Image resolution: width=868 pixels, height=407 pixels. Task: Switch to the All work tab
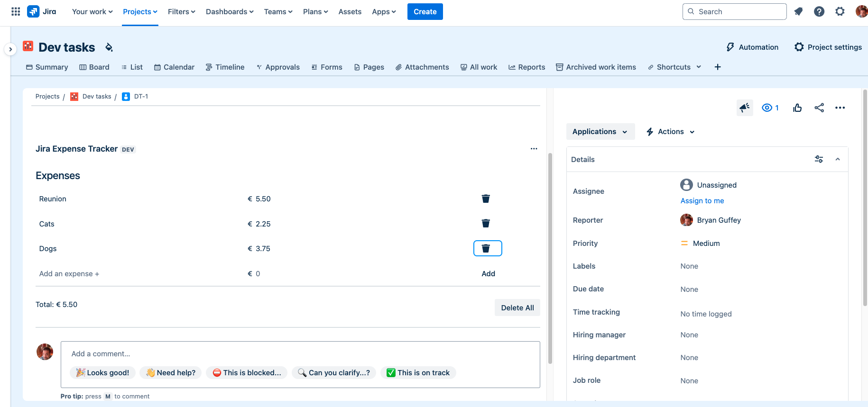[x=479, y=67]
